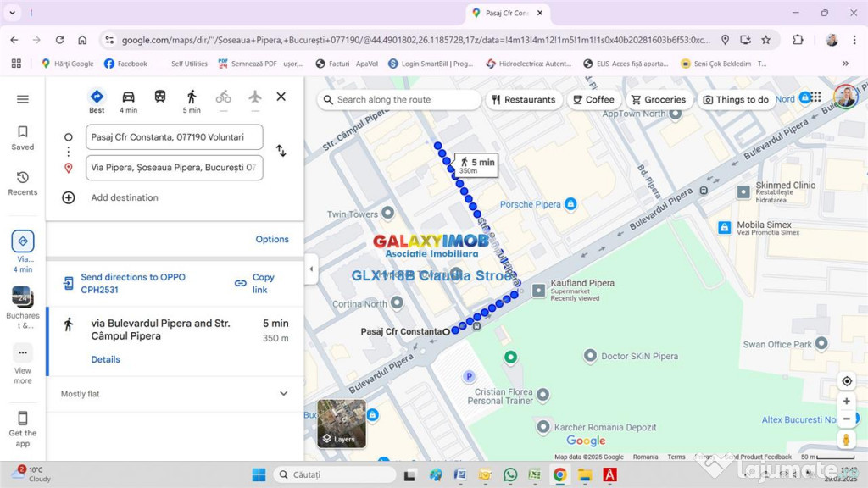This screenshot has height=488, width=868.
Task: Open the Chrome three-dot menu
Action: 854,40
